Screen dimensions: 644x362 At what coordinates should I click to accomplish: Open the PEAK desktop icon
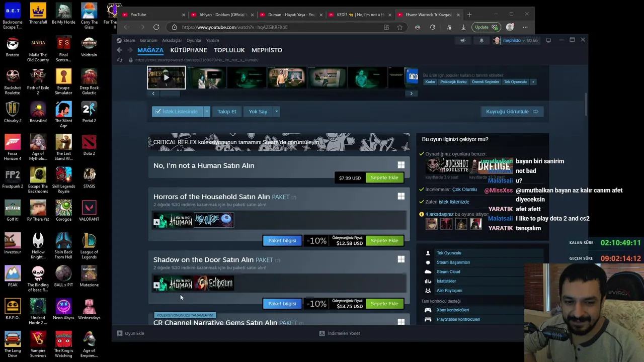pos(13,276)
